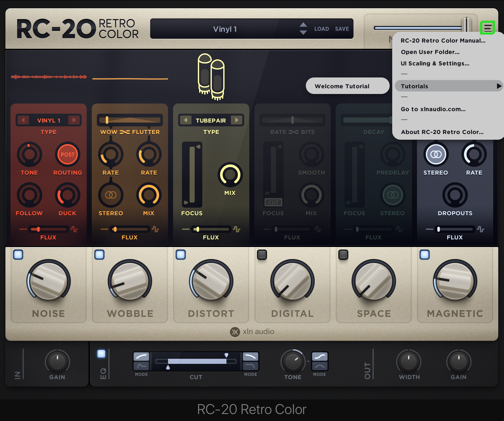Step to next preset with down arrow

tap(303, 33)
